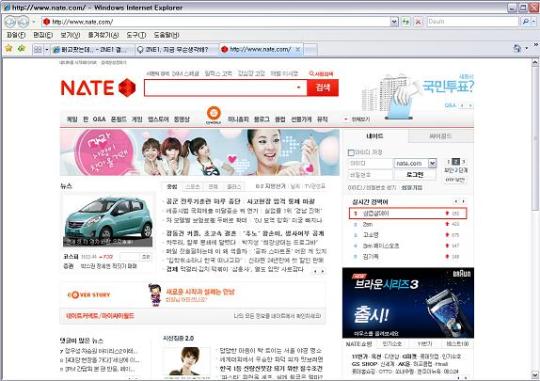Image resolution: width=540 pixels, height=381 pixels.
Task: Open the dropdown arrow inside NATE search box
Action: (299, 87)
